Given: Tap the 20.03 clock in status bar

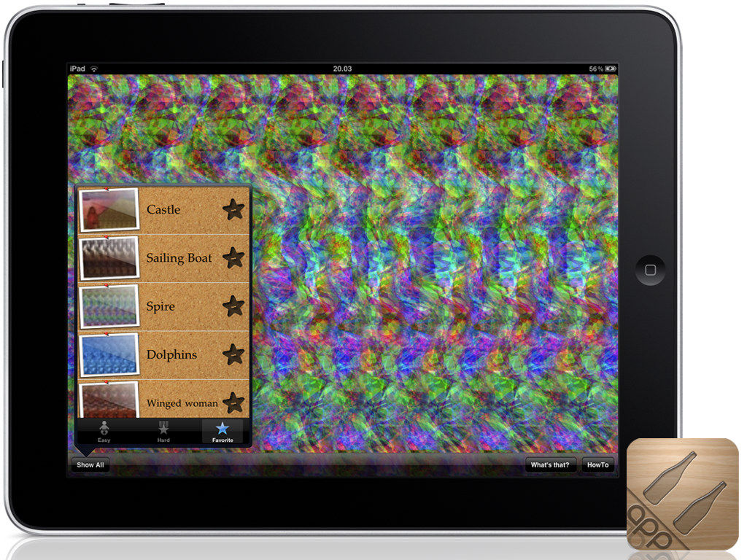Looking at the screenshot, I should [x=342, y=69].
